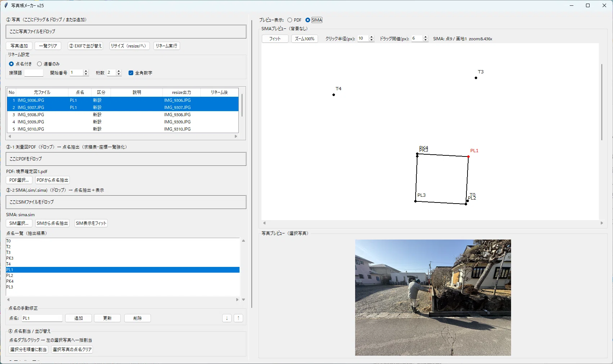Select the red PL1 point on map

(x=468, y=156)
